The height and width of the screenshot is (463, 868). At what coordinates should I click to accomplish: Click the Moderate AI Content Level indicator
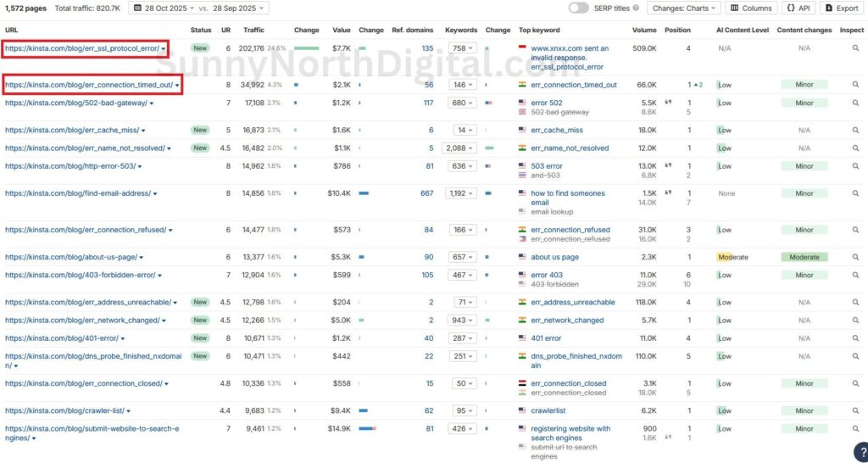732,257
